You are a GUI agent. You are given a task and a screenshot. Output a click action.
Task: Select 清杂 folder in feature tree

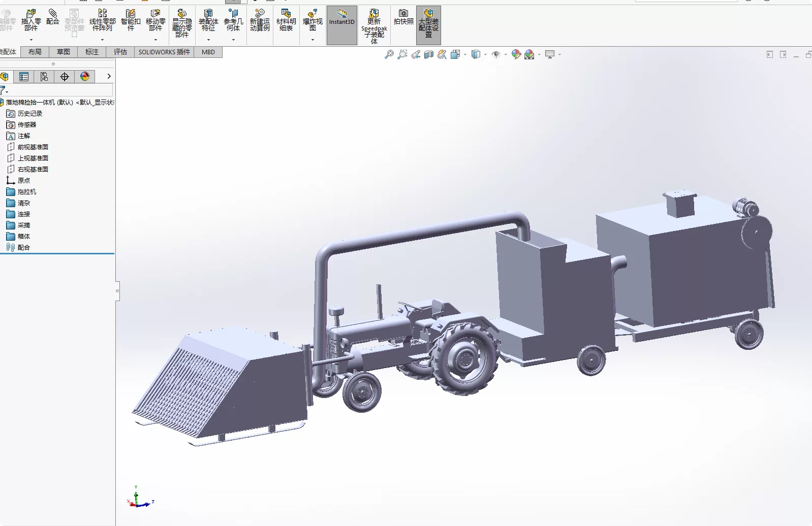(x=18, y=203)
